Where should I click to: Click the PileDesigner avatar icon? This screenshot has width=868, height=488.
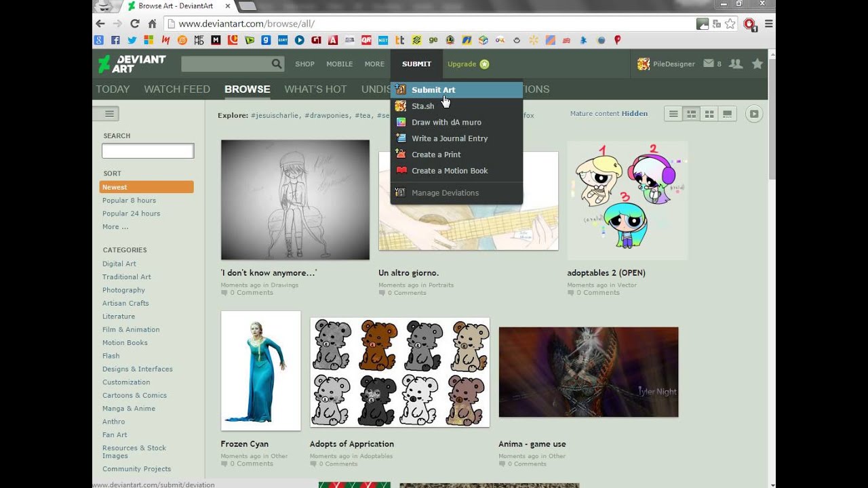coord(644,64)
